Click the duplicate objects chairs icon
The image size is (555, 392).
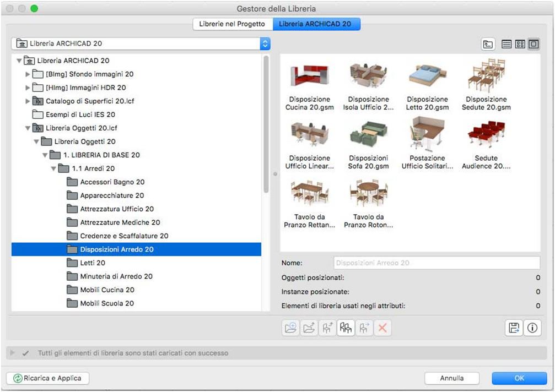pyautogui.click(x=346, y=328)
